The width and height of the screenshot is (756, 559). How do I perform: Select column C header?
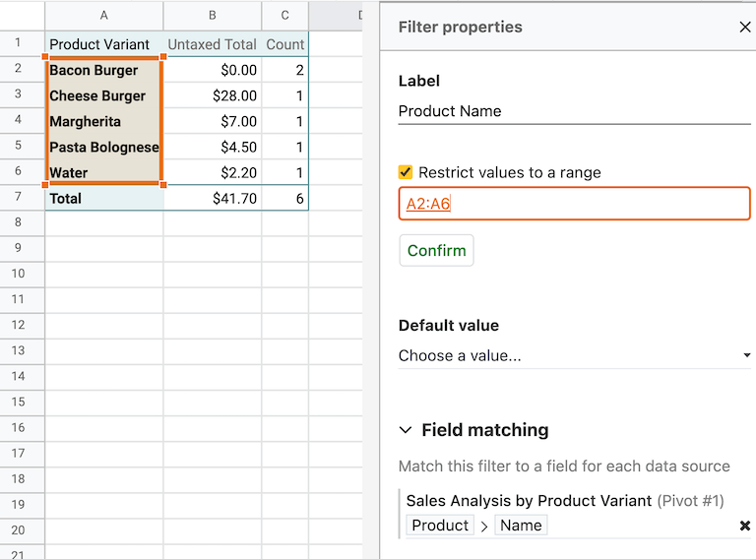pyautogui.click(x=284, y=16)
